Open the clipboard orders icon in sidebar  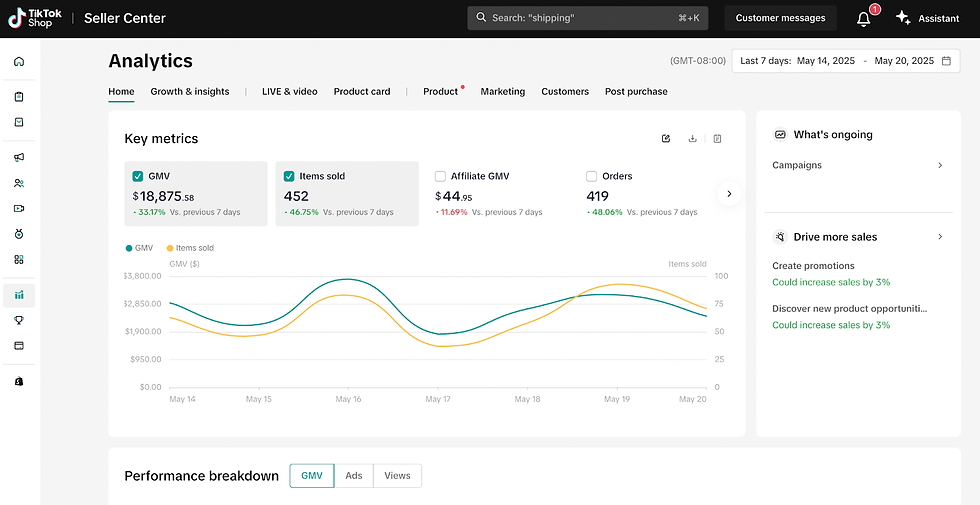(x=19, y=97)
